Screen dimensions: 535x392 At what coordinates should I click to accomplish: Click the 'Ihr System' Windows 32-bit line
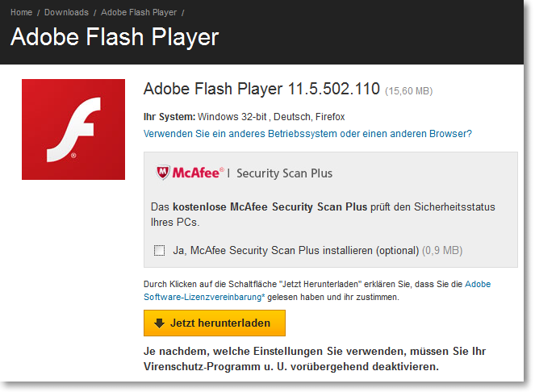coord(245,117)
